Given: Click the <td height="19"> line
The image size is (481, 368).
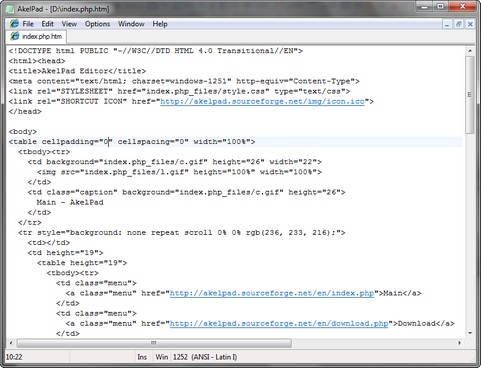Looking at the screenshot, I should pos(65,253).
